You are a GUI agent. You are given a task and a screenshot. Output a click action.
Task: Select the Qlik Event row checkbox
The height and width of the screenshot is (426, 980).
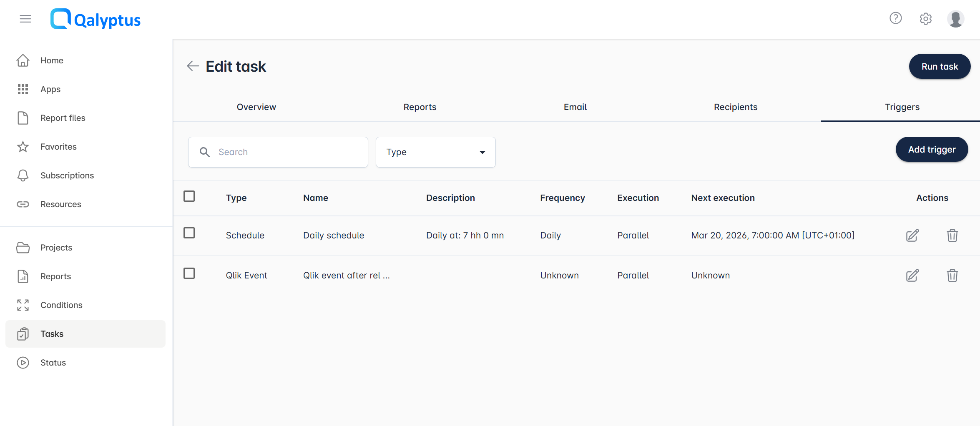tap(189, 273)
